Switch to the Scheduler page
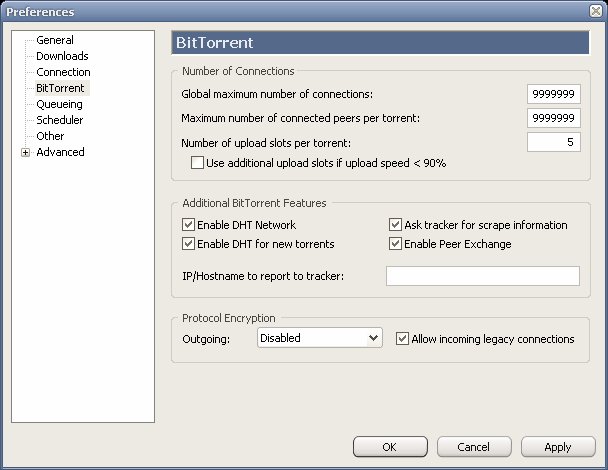Screen dimensions: 608x470 (x=59, y=120)
